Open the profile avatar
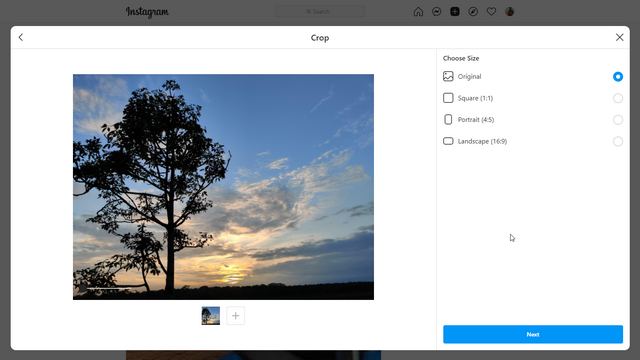 pyautogui.click(x=509, y=11)
